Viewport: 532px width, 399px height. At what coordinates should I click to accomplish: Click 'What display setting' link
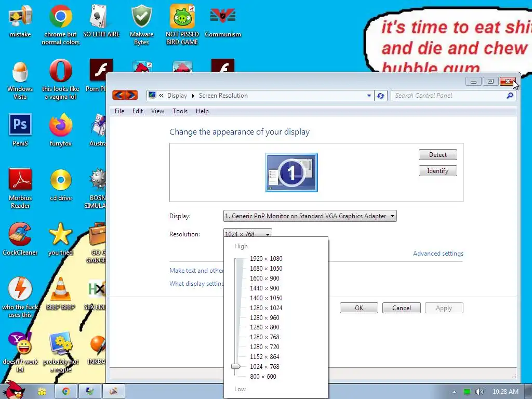(x=196, y=284)
